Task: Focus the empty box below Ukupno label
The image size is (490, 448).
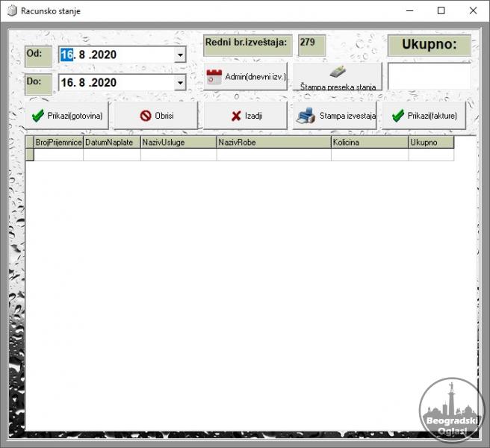Action: pyautogui.click(x=429, y=76)
